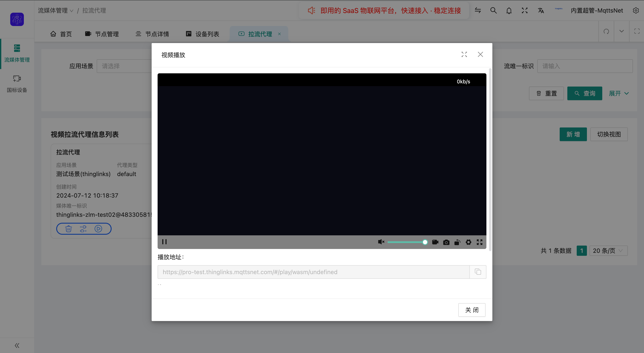Close the video playback dialog with X
The image size is (644, 353).
click(480, 54)
